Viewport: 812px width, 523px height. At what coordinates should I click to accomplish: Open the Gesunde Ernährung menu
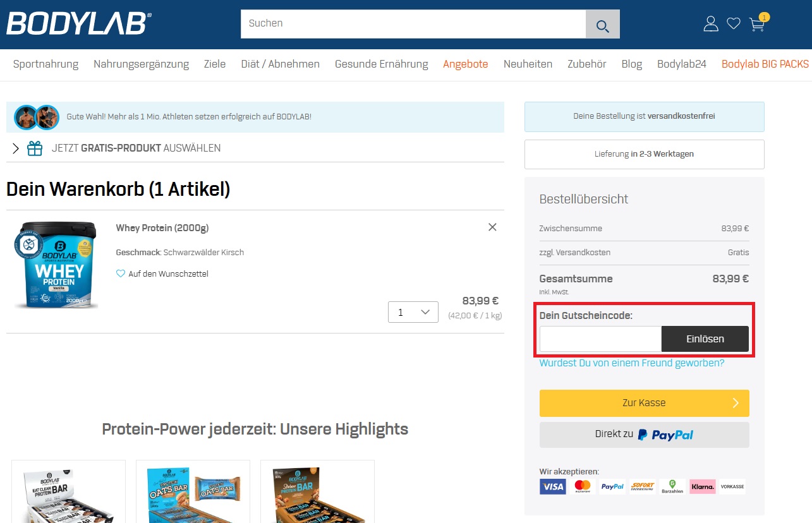pyautogui.click(x=382, y=64)
